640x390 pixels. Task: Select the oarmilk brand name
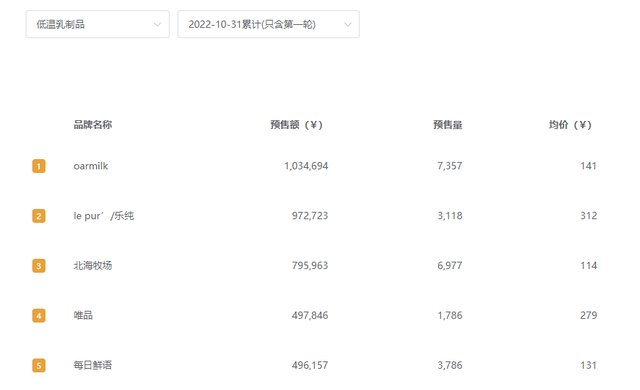[x=91, y=166]
